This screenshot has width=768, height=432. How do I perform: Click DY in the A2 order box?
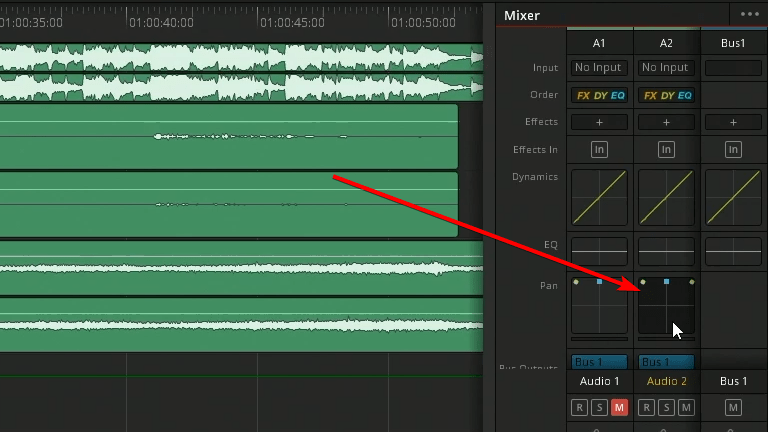668,96
